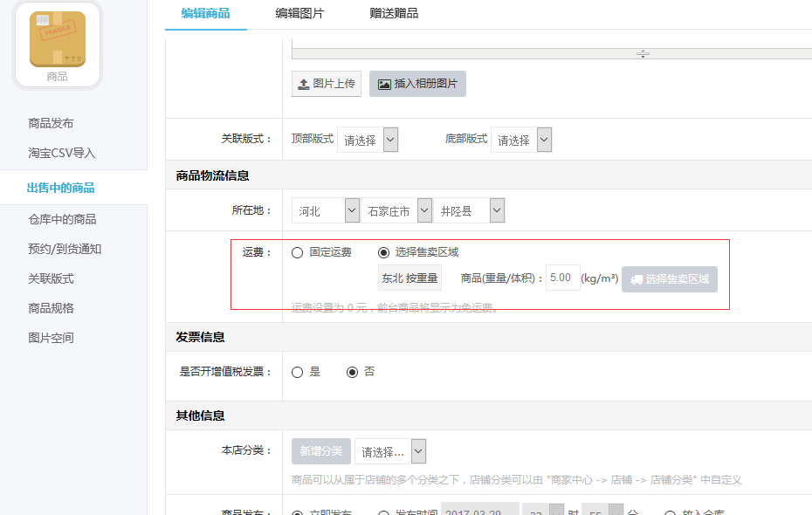Click the editor resize handle icon
Image resolution: width=812 pixels, height=515 pixels.
coord(643,54)
